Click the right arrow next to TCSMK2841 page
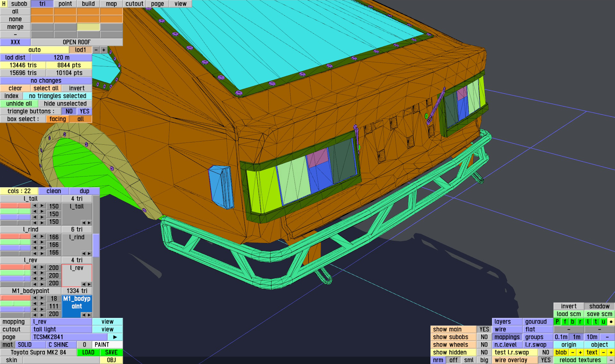 [x=115, y=337]
